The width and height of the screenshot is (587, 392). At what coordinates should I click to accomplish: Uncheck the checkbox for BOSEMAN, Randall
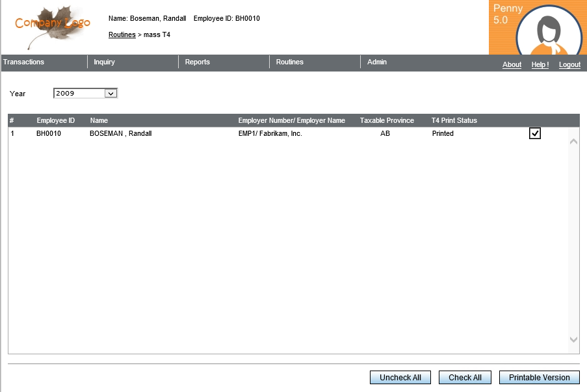[x=535, y=133]
